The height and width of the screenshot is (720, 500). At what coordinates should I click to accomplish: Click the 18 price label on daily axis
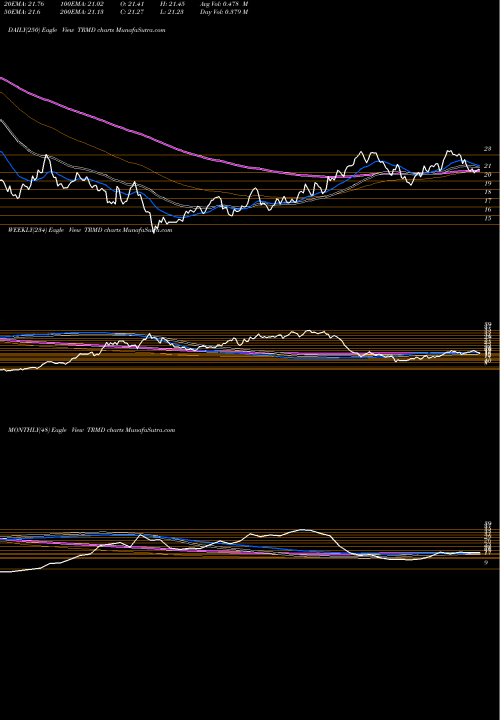pyautogui.click(x=488, y=192)
